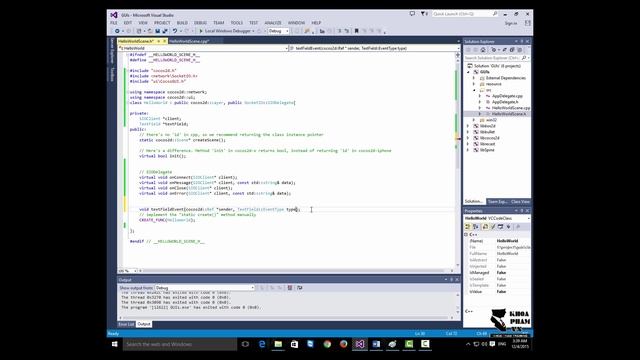640x360 pixels.
Task: Click the Undo arrow in the toolbar
Action: (x=175, y=31)
